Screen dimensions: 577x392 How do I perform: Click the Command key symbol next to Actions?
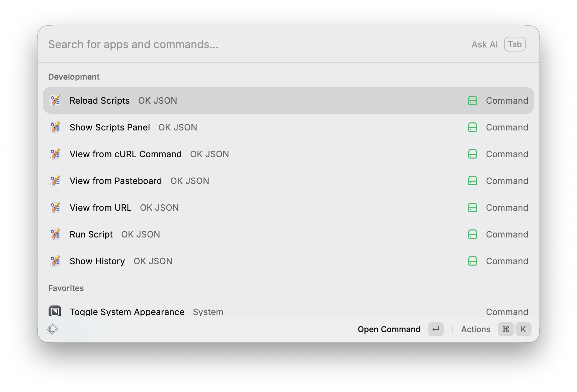pyautogui.click(x=505, y=329)
